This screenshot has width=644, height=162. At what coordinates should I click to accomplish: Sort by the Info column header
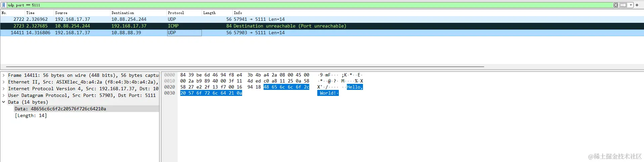[x=438, y=13]
